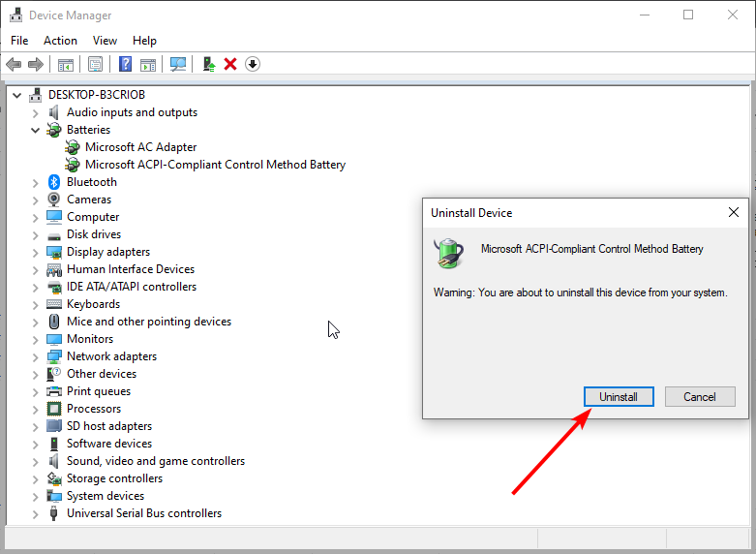Expand the Monitors category arrow

coord(35,340)
